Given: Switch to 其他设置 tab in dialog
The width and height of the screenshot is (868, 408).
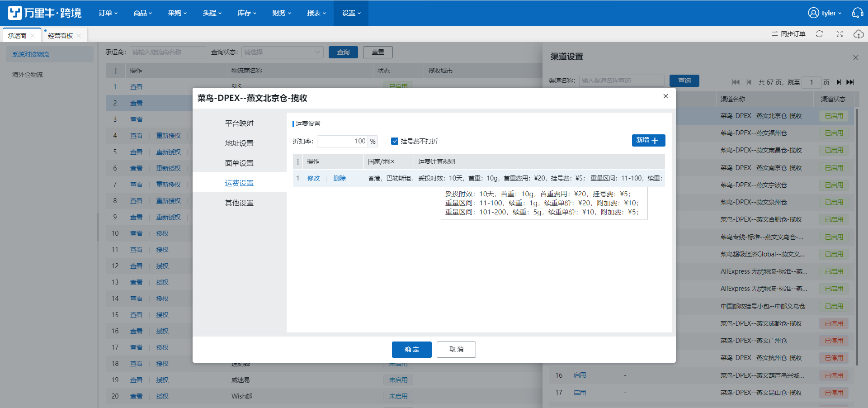Looking at the screenshot, I should pos(239,203).
